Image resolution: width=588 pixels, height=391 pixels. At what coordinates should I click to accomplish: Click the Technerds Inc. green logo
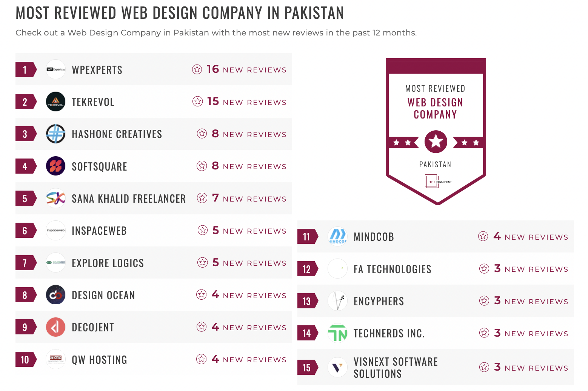(x=337, y=333)
